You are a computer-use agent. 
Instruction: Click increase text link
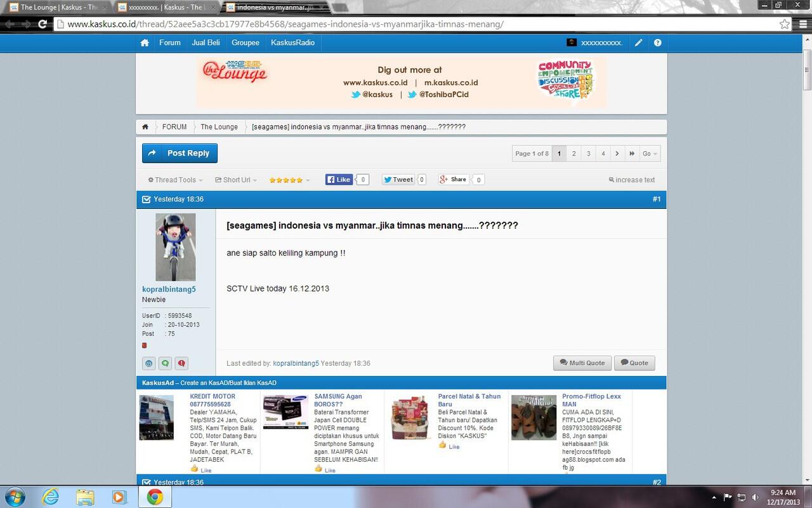(632, 180)
